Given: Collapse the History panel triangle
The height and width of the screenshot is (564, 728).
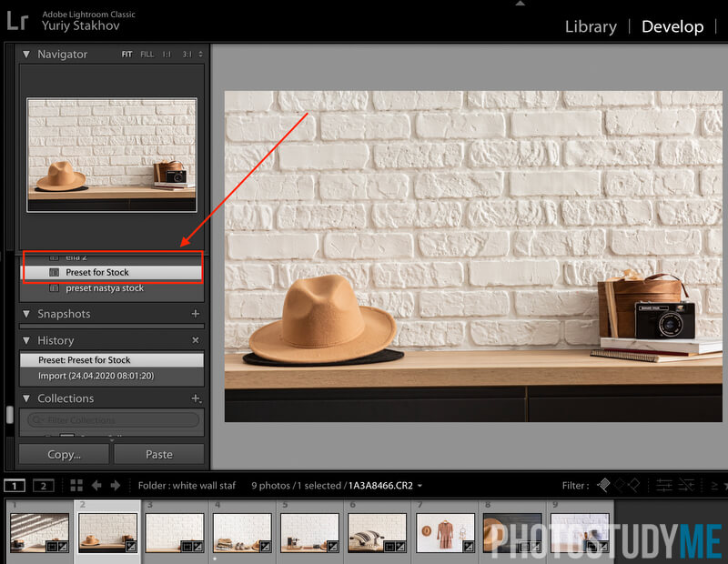Looking at the screenshot, I should 26,340.
